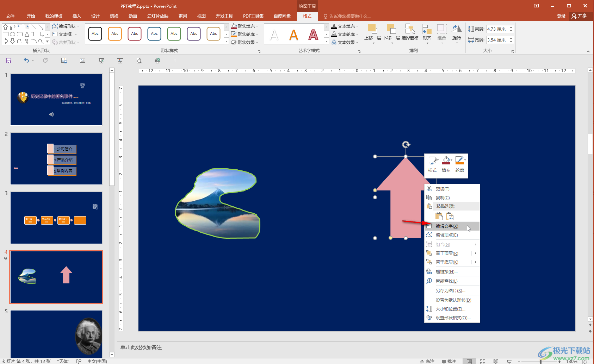
Task: Choose Edit Points (编辑顶点) in context menu
Action: tap(452, 235)
